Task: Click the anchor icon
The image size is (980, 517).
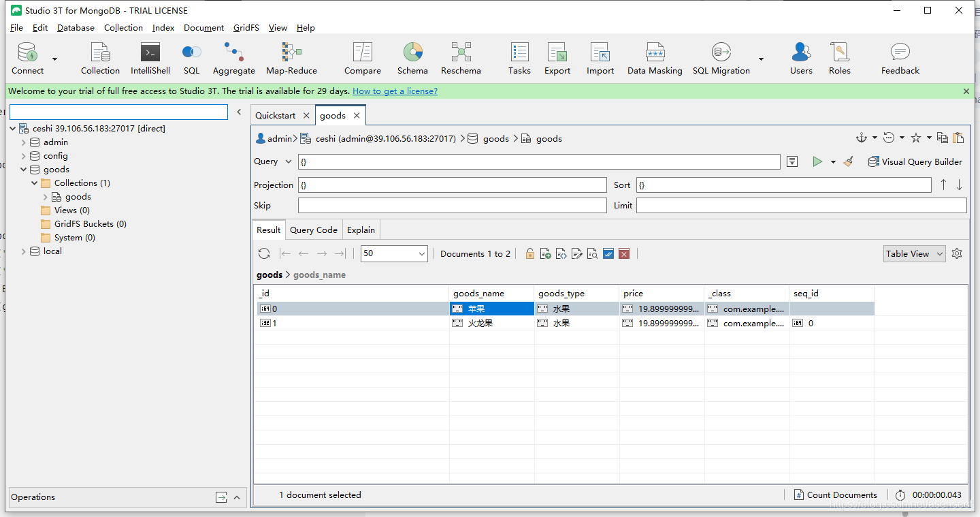Action: (x=862, y=138)
